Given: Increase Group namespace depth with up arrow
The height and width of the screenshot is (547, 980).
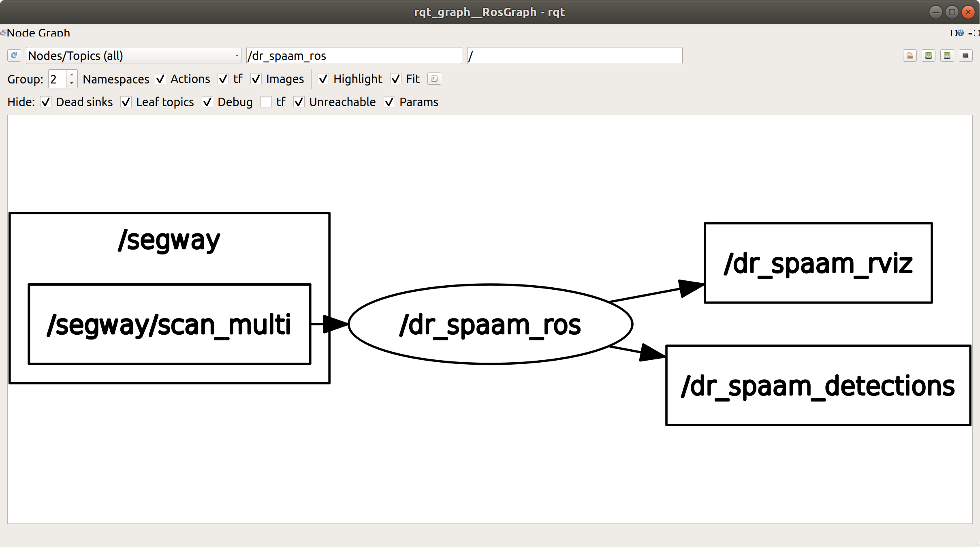Looking at the screenshot, I should tap(72, 75).
